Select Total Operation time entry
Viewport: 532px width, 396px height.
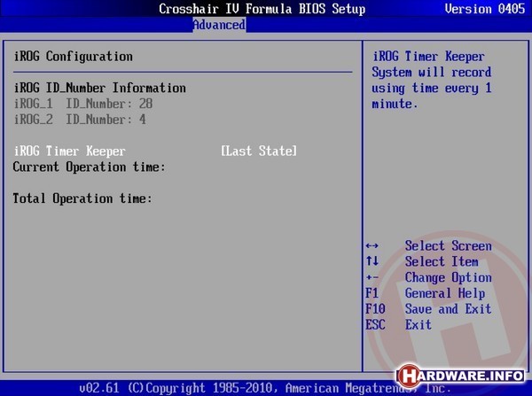pos(82,198)
